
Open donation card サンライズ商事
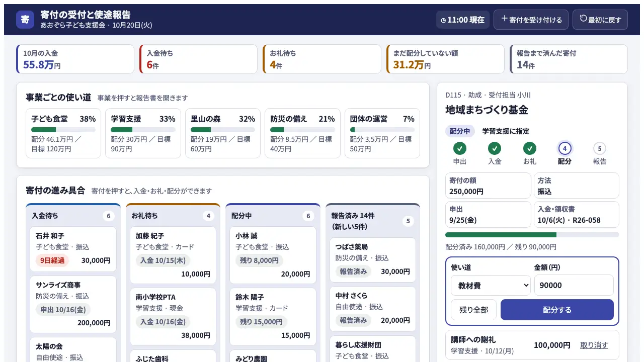coord(73,305)
